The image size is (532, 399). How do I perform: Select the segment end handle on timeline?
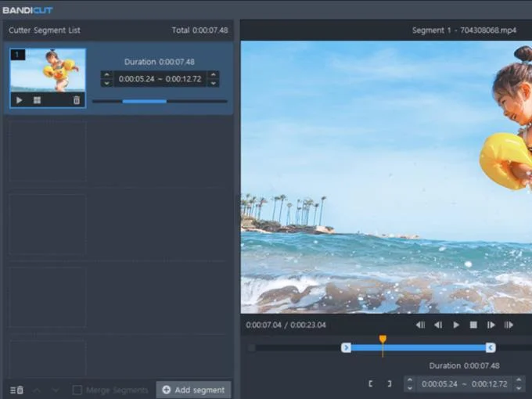tap(491, 348)
